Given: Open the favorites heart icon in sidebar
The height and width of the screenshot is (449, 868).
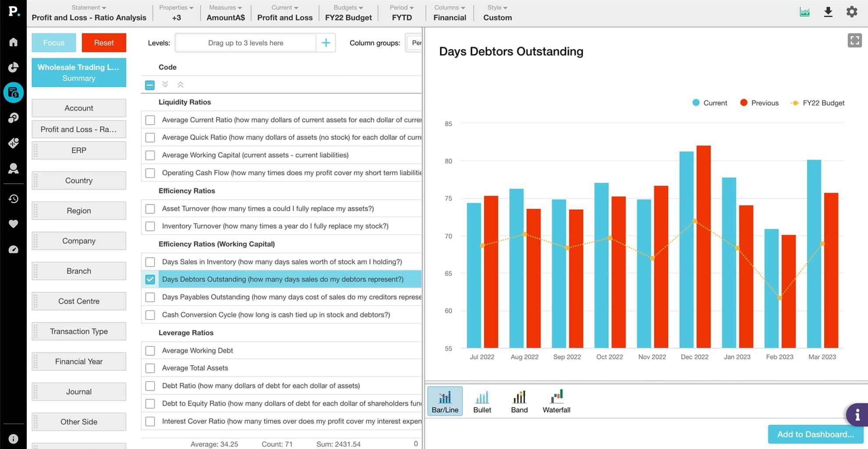Looking at the screenshot, I should tap(13, 224).
